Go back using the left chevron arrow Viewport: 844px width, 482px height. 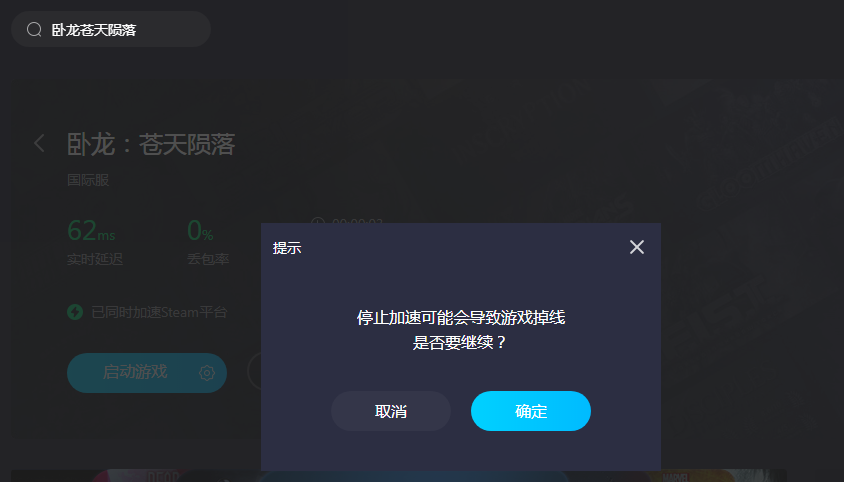click(x=39, y=143)
